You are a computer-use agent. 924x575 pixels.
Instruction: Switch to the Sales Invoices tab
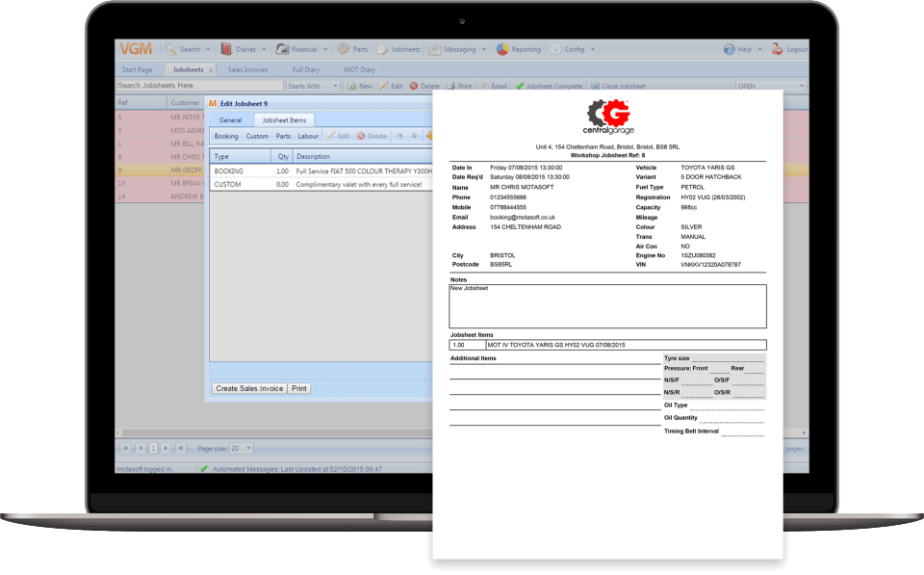click(250, 69)
